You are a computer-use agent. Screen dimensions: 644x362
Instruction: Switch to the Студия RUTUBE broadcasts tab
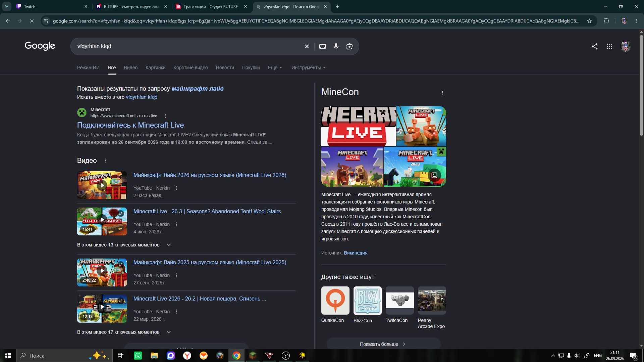click(x=211, y=6)
